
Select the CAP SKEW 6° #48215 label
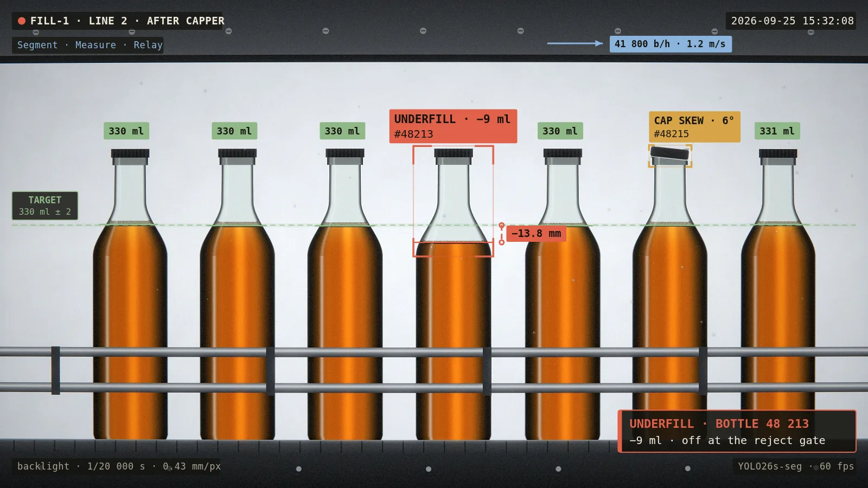[694, 127]
